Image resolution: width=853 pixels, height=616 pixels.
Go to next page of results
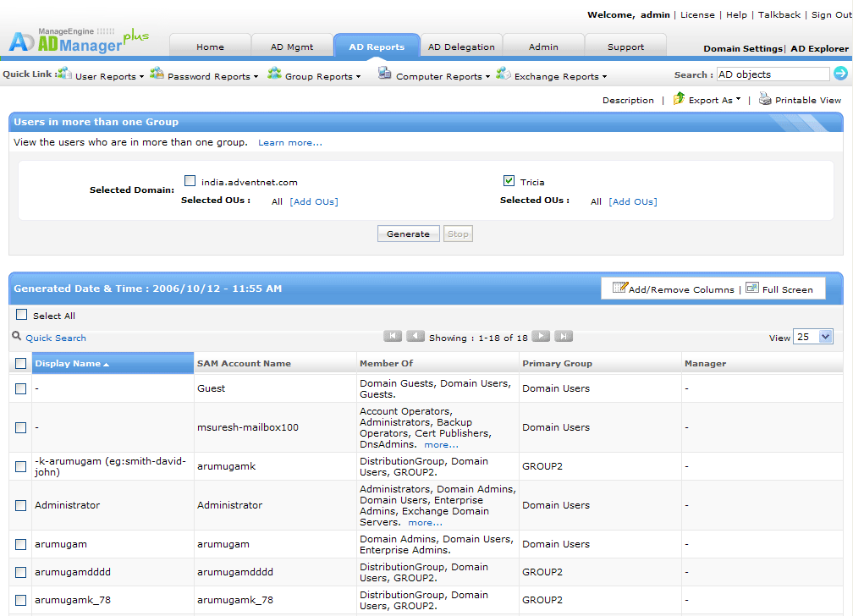[x=541, y=336]
